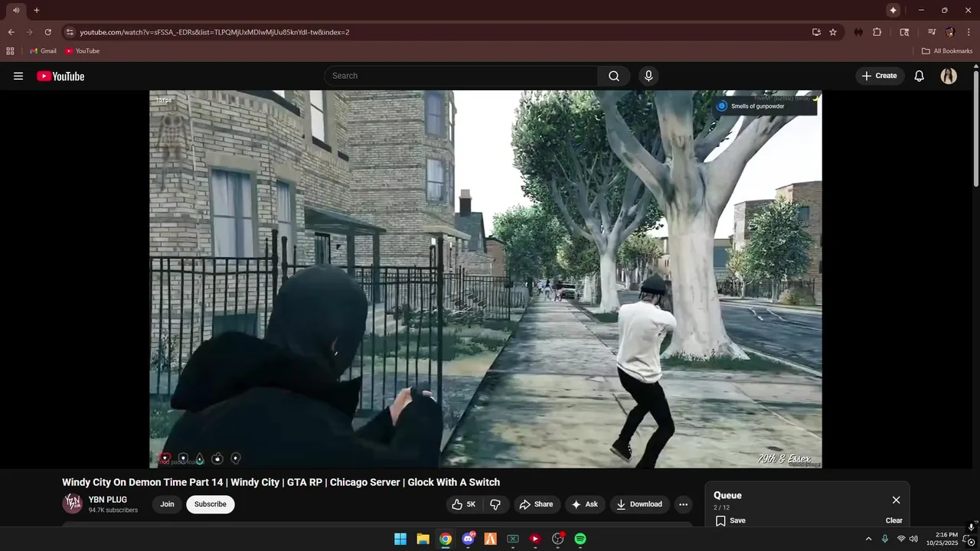Screen dimensions: 980x551
Task: Bookmark this page with star icon
Action: pos(833,32)
